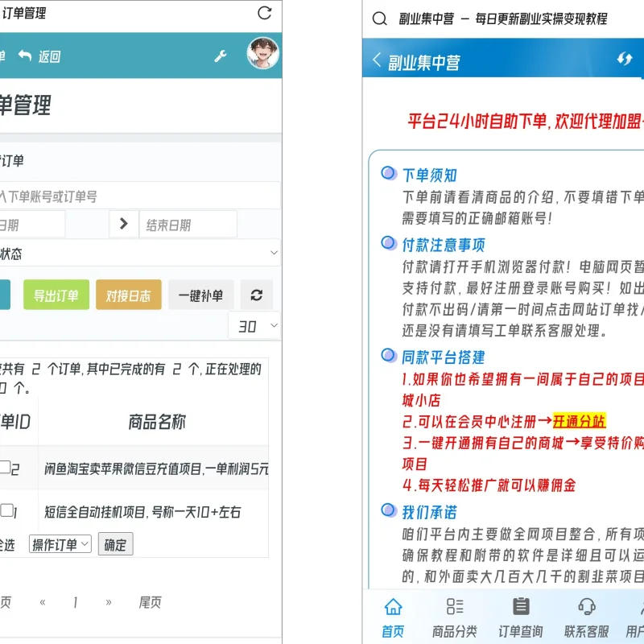
Task: Open 联系客服 tab in bottom bar
Action: coord(587,617)
